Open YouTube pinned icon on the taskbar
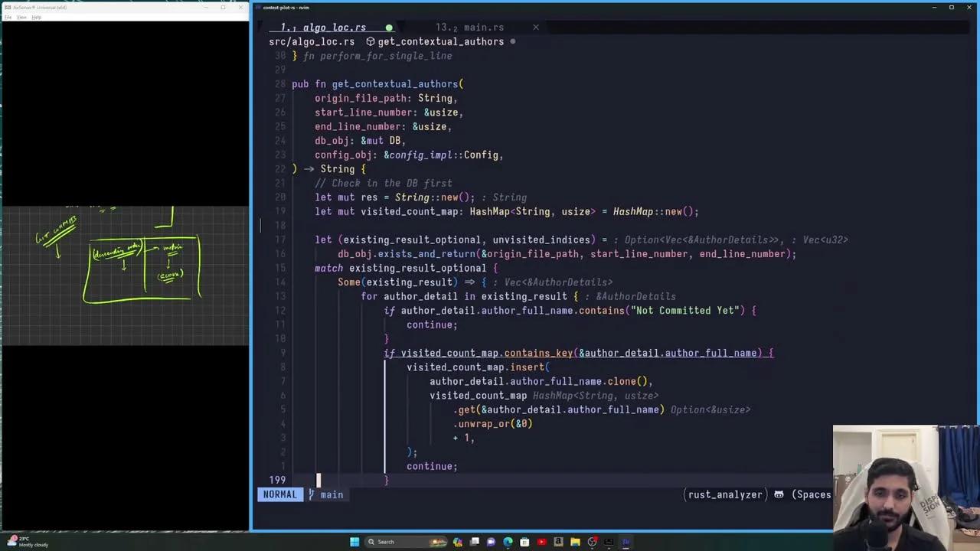Image resolution: width=980 pixels, height=551 pixels. click(x=541, y=542)
